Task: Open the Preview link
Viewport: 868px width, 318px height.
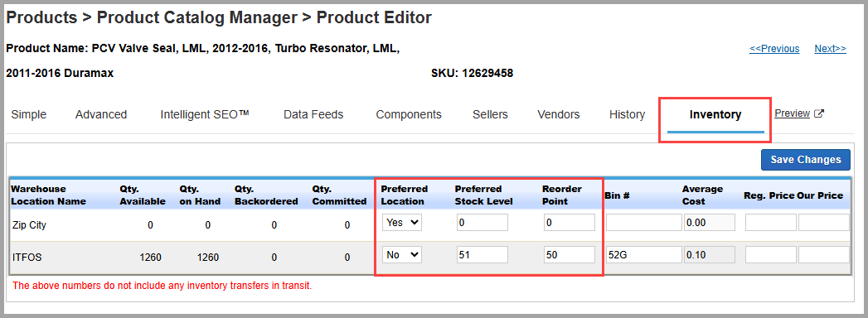Action: [x=793, y=113]
